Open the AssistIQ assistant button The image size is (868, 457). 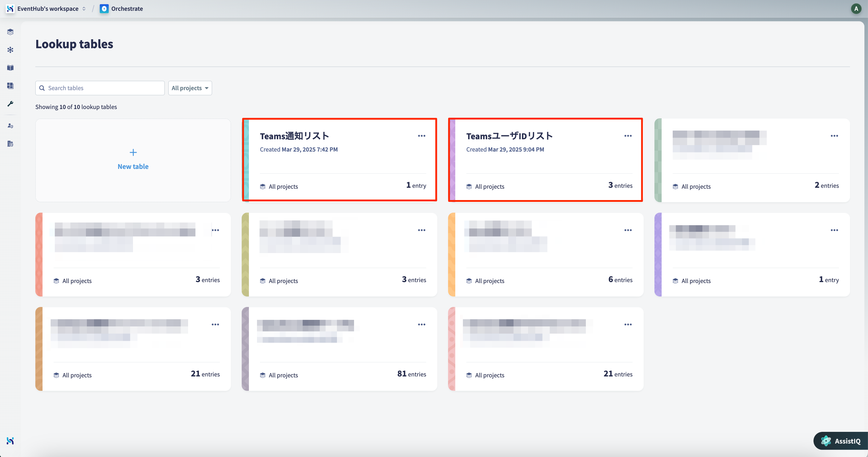tap(841, 441)
